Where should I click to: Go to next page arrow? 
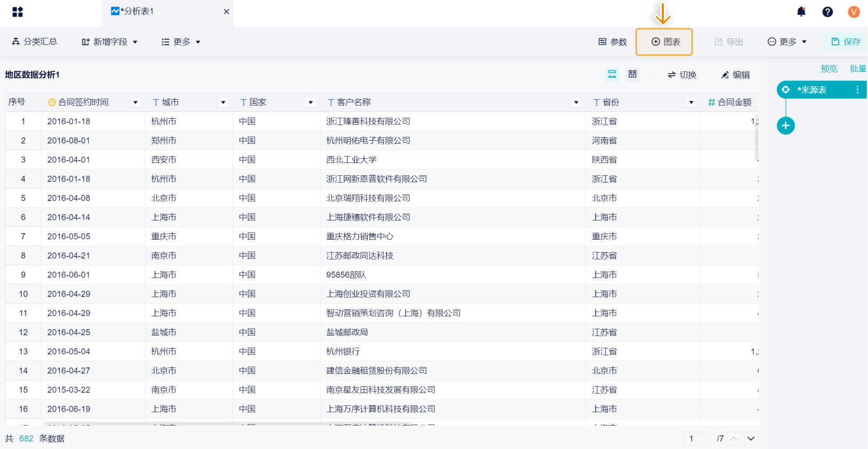click(x=751, y=438)
